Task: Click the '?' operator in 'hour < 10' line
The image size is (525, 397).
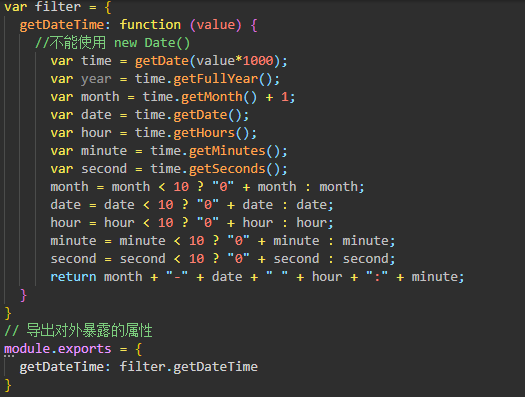Action: pyautogui.click(x=185, y=223)
